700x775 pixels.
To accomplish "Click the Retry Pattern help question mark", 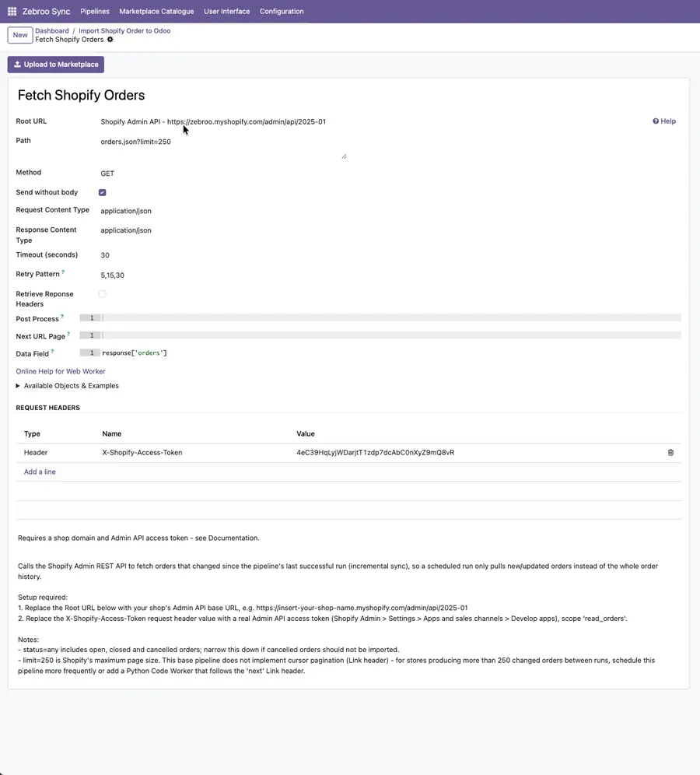I will point(63,272).
